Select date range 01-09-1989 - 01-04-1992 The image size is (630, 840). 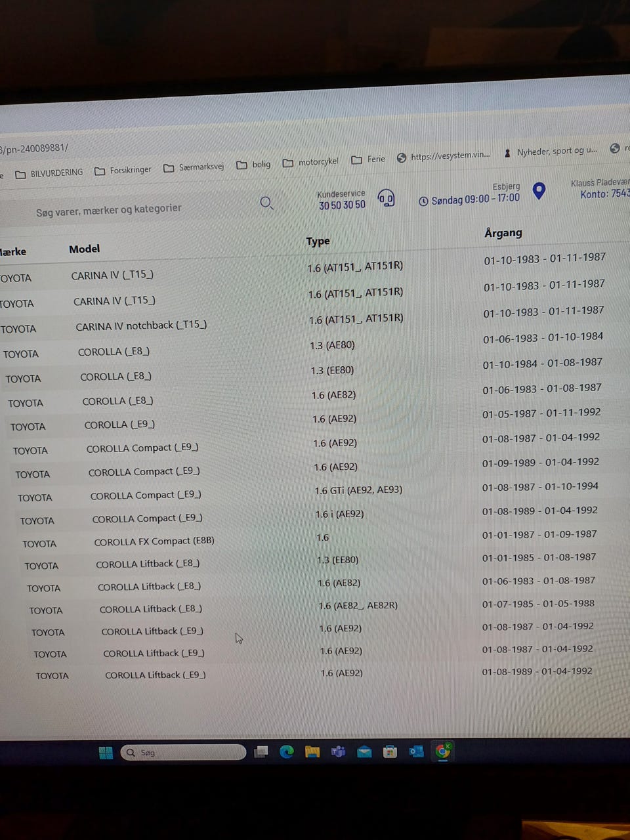coord(541,463)
